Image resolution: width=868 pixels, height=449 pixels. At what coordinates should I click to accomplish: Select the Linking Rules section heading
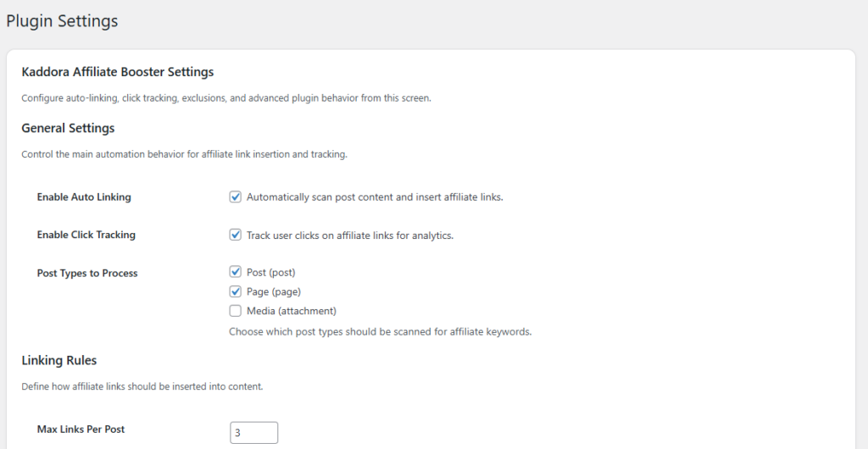pyautogui.click(x=59, y=361)
